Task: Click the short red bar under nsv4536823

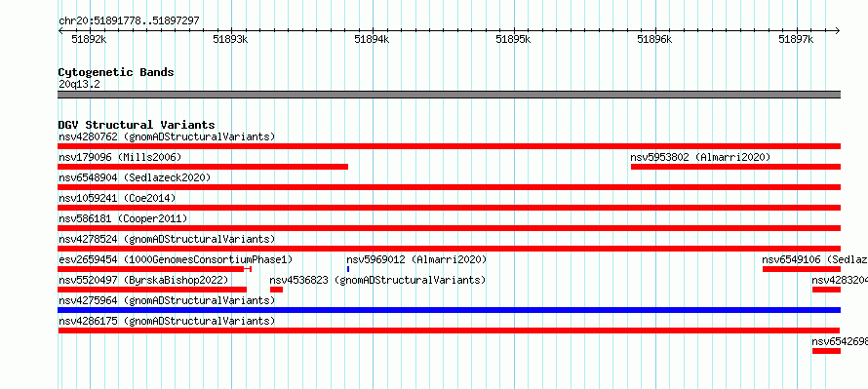Action: pyautogui.click(x=276, y=290)
